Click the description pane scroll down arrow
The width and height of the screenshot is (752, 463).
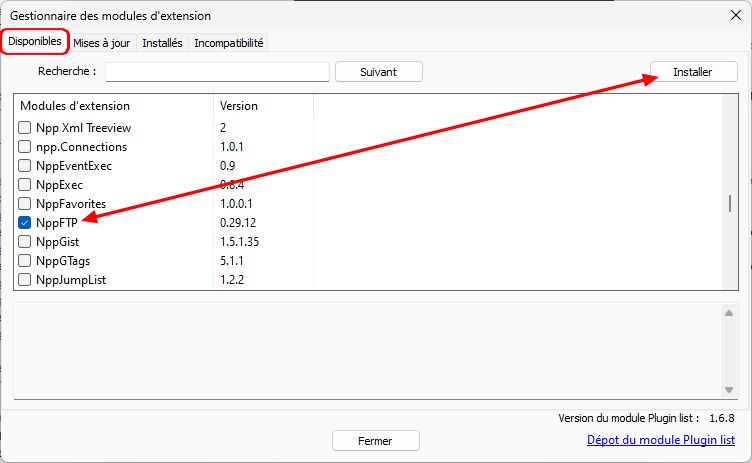(729, 390)
